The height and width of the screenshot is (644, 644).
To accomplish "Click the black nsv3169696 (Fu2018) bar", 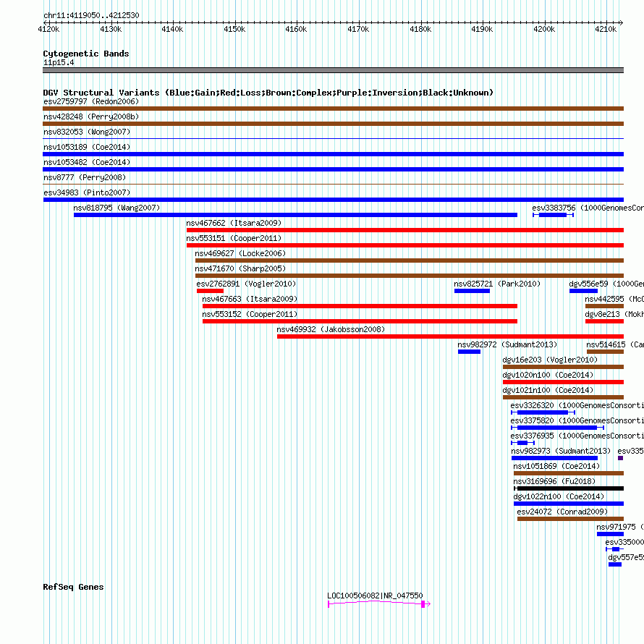I will coord(569,488).
